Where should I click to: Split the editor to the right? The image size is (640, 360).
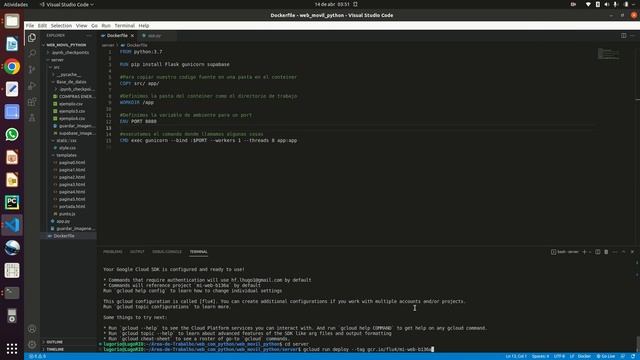pos(624,36)
